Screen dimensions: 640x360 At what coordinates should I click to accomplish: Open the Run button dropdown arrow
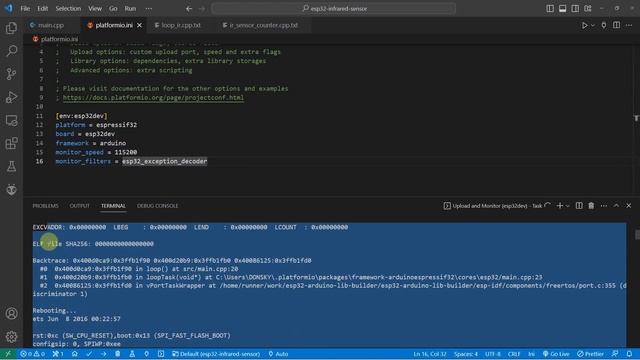coord(593,25)
